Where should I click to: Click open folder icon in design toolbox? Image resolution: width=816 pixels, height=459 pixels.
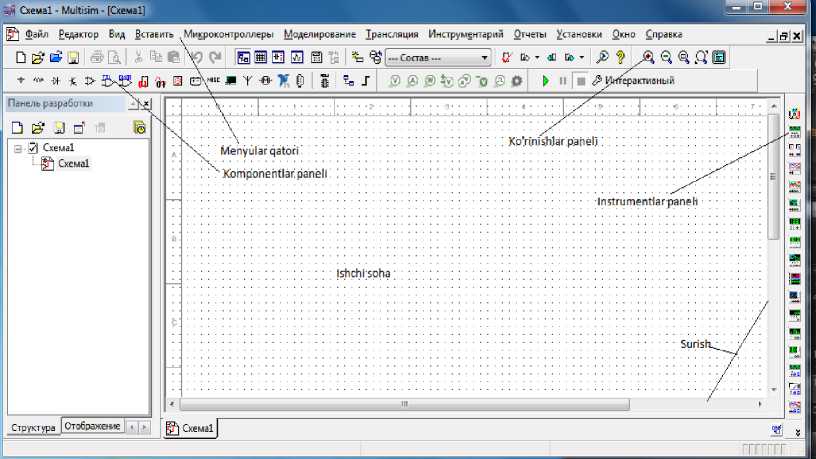point(37,128)
